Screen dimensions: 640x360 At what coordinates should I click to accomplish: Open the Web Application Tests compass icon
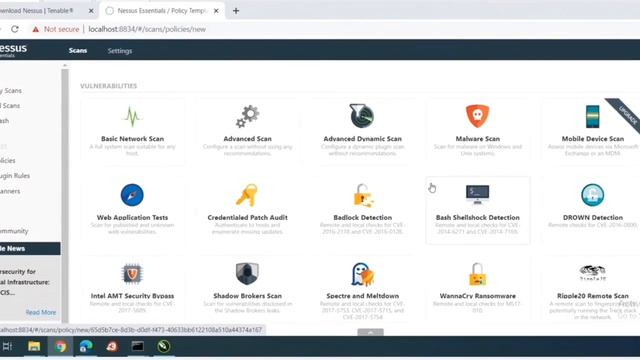click(132, 195)
